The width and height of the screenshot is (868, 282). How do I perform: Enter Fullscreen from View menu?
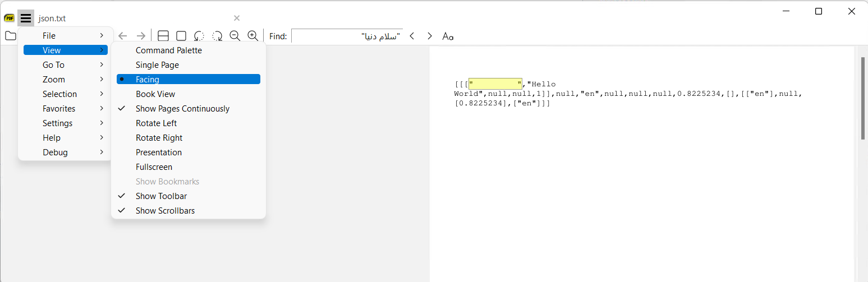click(x=189, y=167)
